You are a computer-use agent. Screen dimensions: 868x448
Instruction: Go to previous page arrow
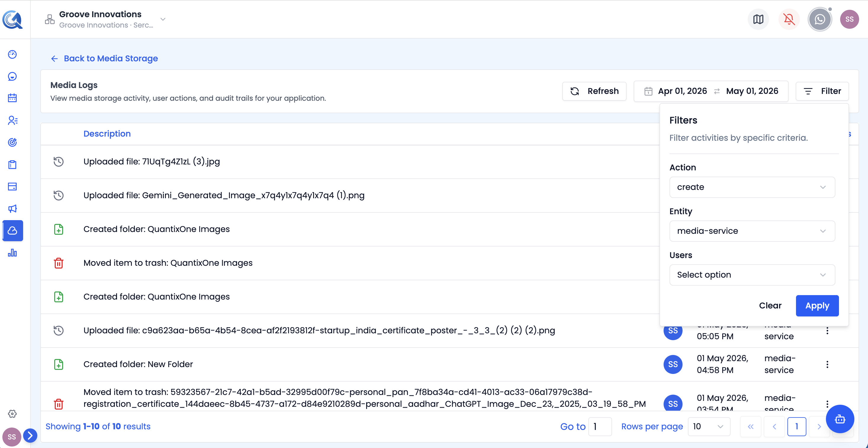point(774,426)
